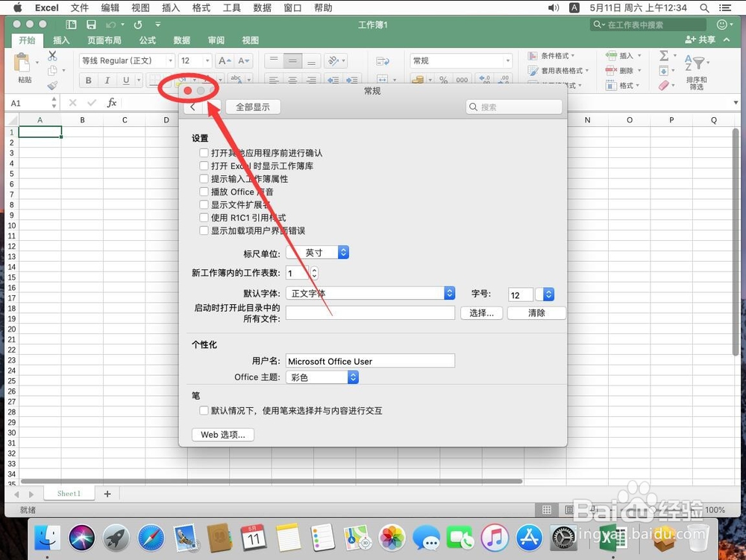Toggle Underline formatting
The height and width of the screenshot is (560, 746).
pos(126,81)
